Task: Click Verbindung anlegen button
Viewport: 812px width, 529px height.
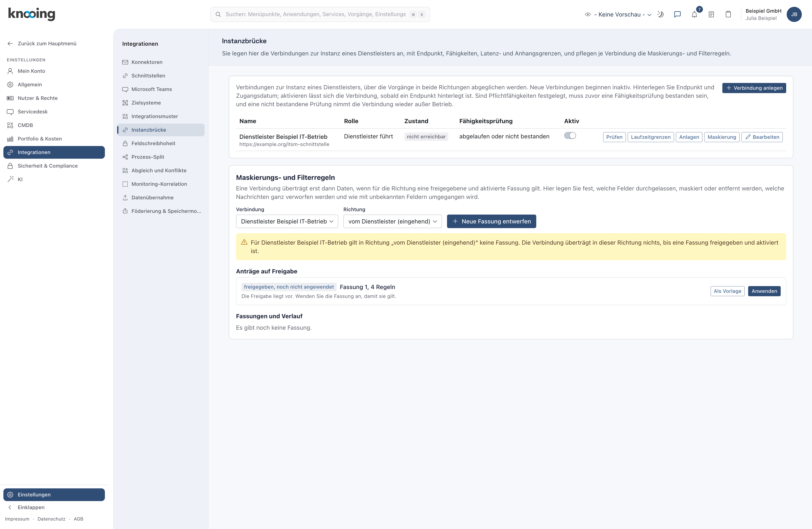Action: pyautogui.click(x=754, y=88)
